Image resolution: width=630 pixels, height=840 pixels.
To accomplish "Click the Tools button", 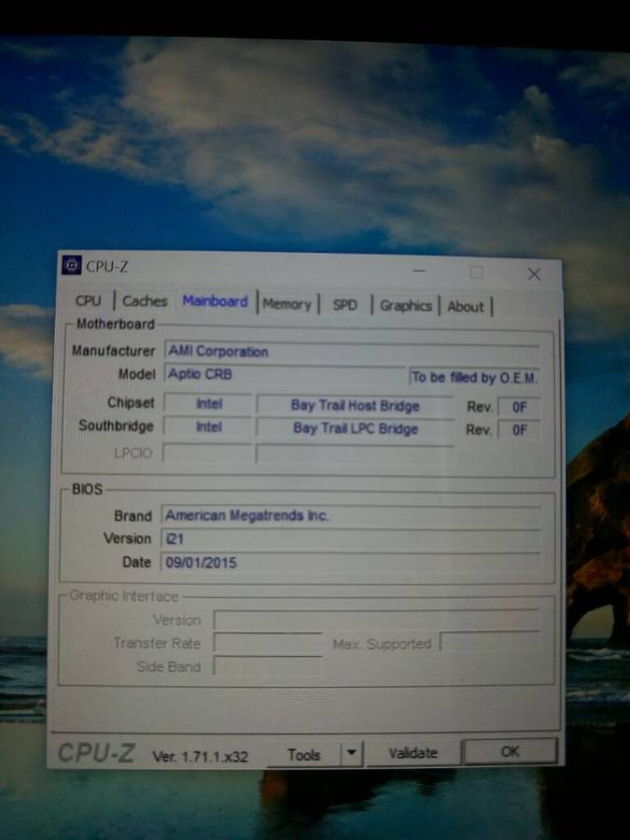I will [303, 755].
